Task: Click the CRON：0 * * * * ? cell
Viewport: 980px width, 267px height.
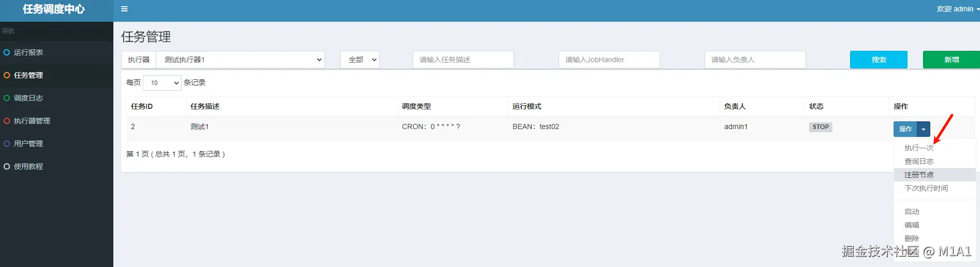Action: point(431,127)
